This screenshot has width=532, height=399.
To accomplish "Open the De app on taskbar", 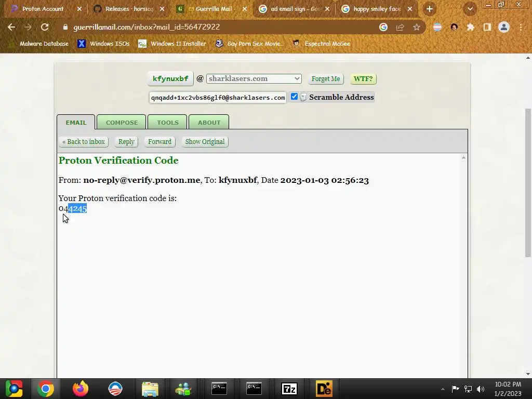I will (x=324, y=389).
